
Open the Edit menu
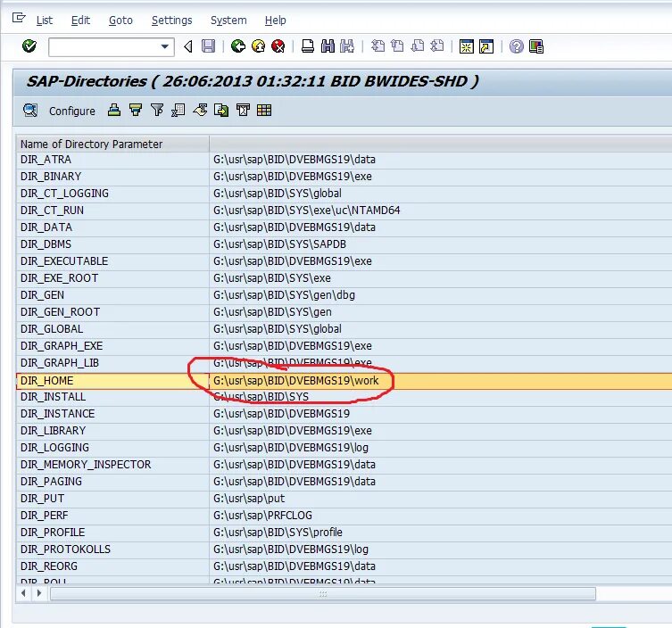[x=80, y=21]
